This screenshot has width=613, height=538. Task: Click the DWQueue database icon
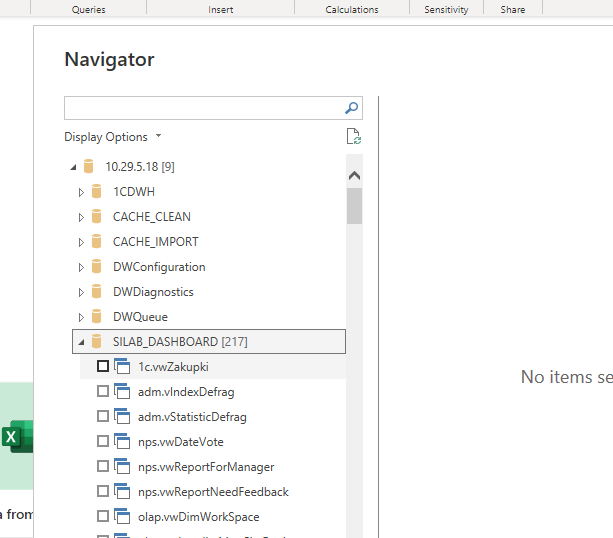click(x=97, y=317)
